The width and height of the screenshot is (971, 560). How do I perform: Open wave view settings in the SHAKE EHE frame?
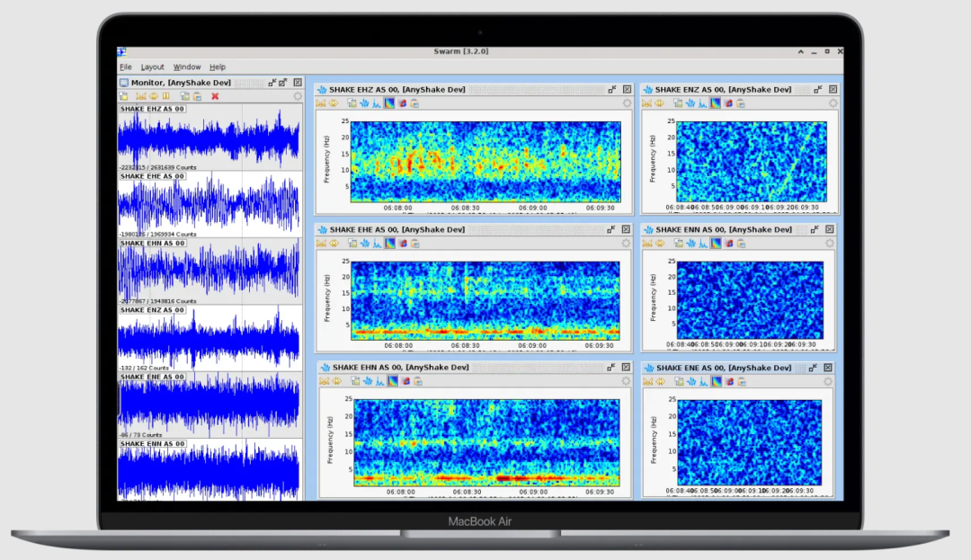(x=352, y=244)
